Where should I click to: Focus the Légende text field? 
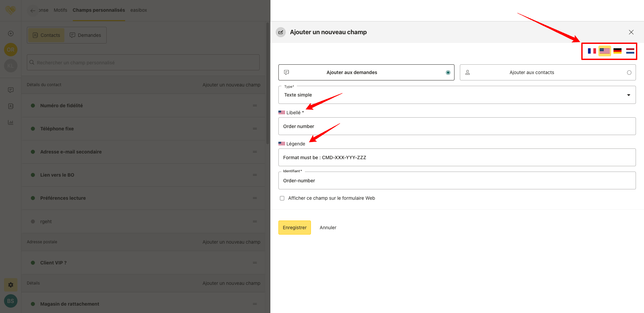point(457,158)
